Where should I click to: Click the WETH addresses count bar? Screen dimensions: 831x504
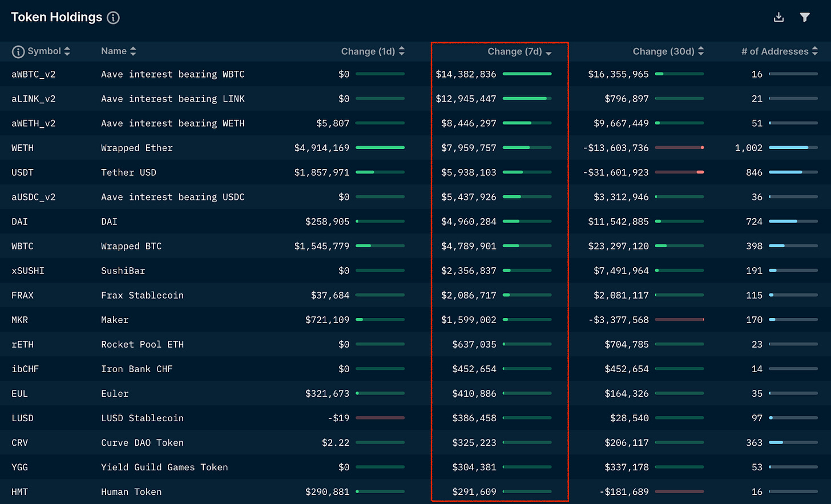(x=793, y=148)
